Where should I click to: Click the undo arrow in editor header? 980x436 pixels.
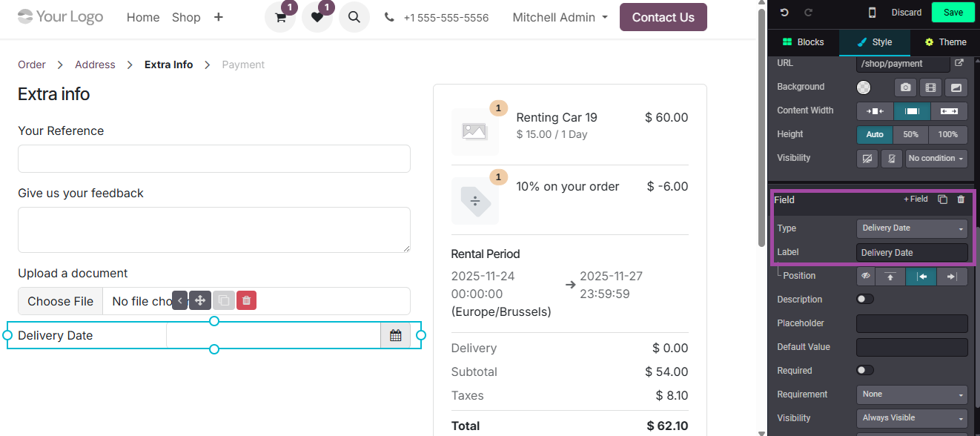pos(784,13)
